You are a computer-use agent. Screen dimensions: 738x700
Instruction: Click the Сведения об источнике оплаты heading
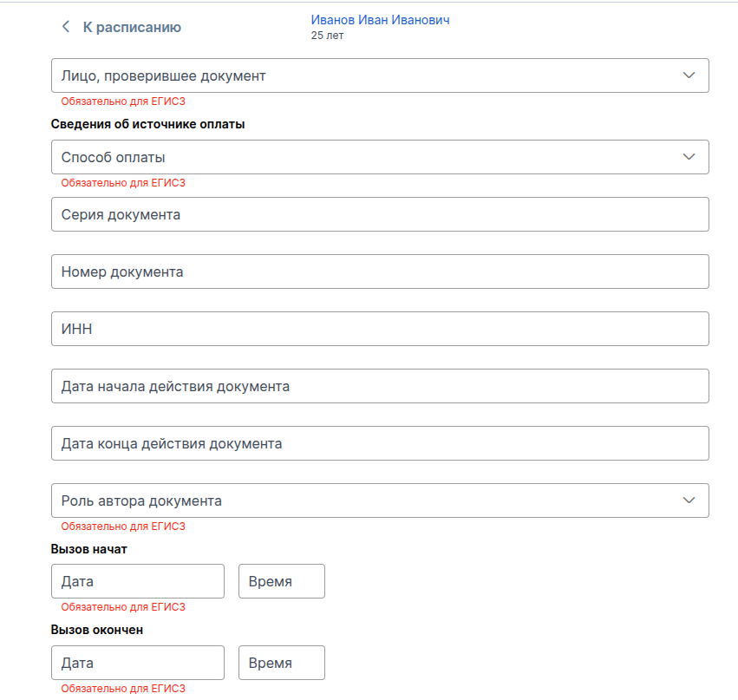pos(148,124)
